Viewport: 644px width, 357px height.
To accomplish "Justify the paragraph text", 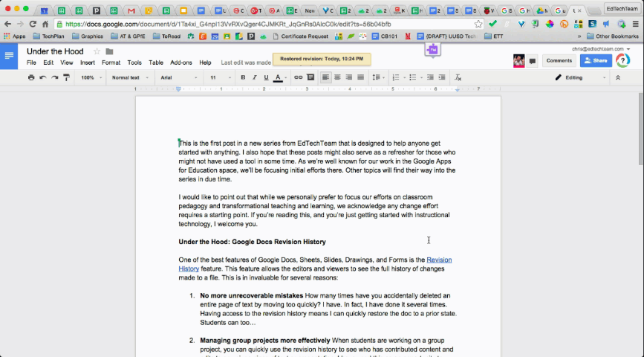I will coord(360,77).
